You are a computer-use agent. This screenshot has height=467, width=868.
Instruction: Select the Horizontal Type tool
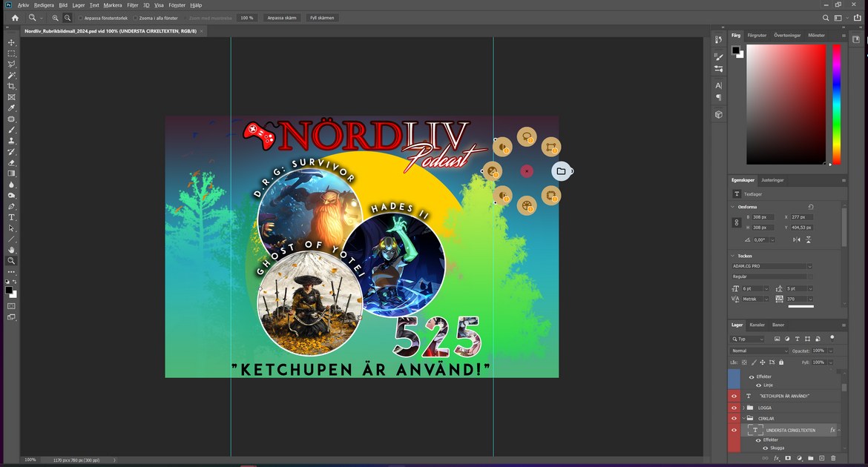point(11,217)
